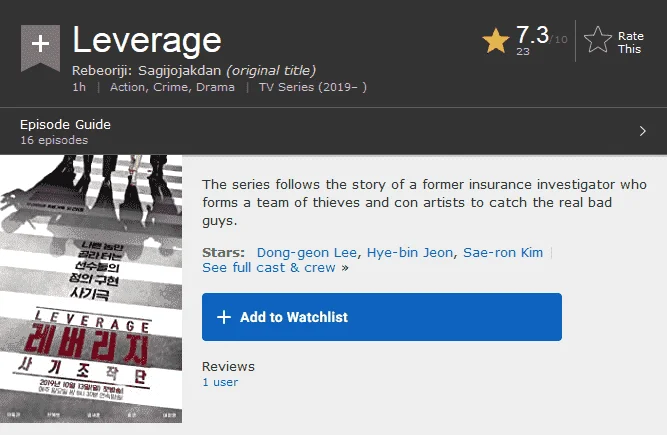Screen dimensions: 667x435
Task: Click the plus icon in Add to Watchlist
Action: click(x=224, y=317)
